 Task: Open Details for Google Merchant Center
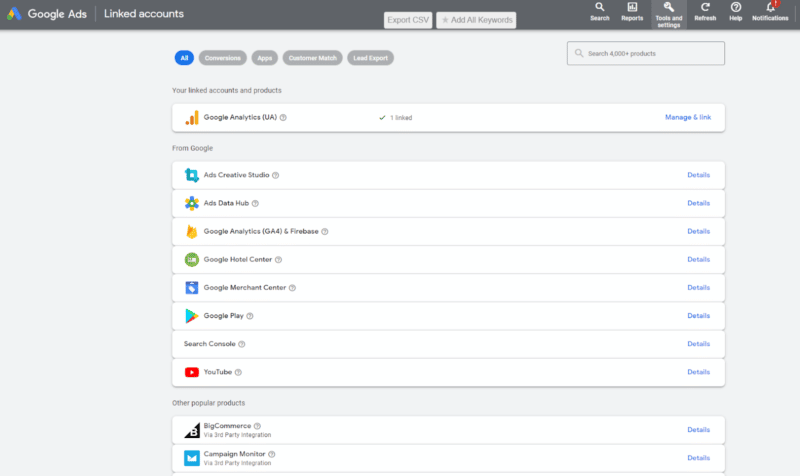pos(698,287)
